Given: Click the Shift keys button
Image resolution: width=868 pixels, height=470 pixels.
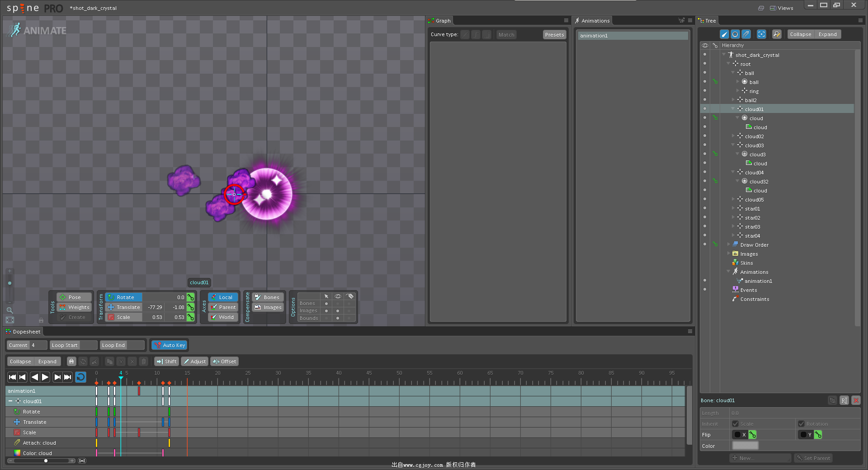Looking at the screenshot, I should pyautogui.click(x=166, y=362).
